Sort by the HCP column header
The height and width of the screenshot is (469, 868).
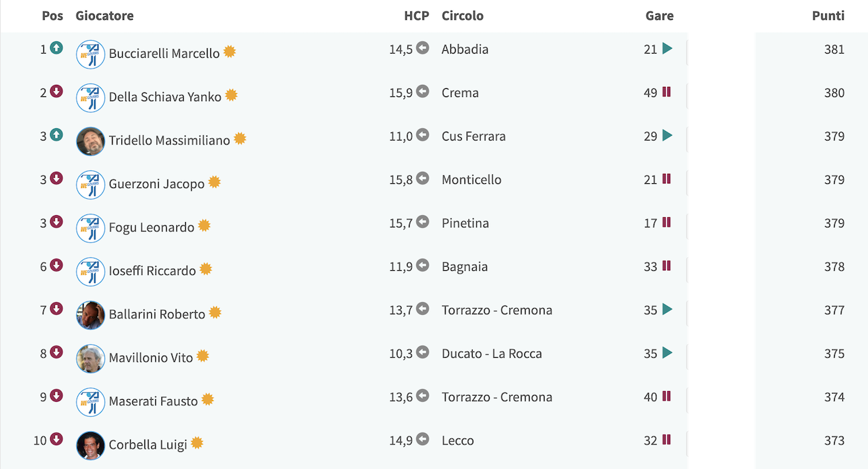click(416, 16)
